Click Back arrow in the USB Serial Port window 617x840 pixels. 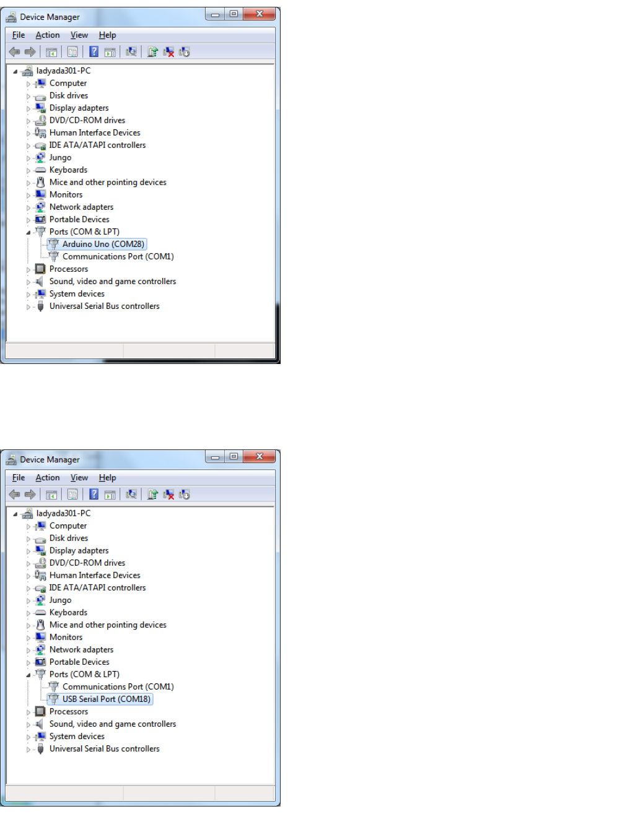14,495
